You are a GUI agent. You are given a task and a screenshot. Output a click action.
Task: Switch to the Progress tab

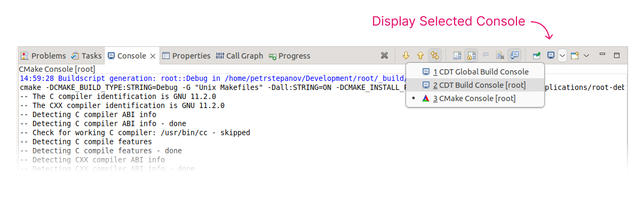[290, 56]
